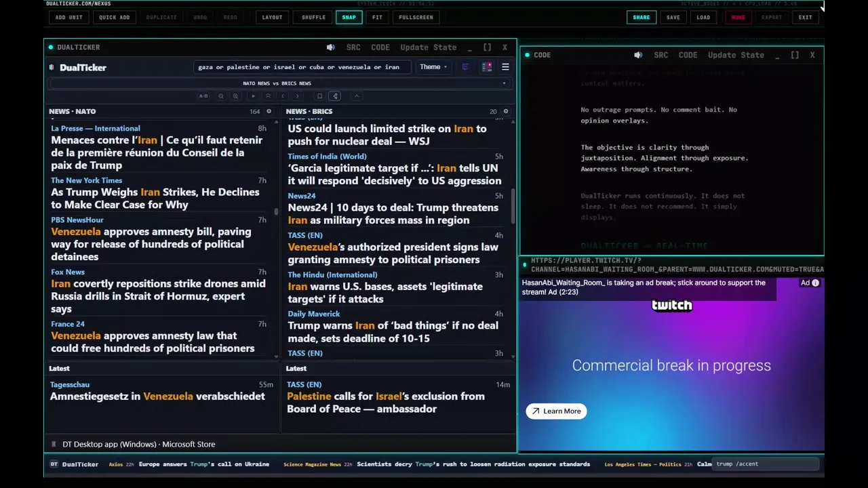Image resolution: width=868 pixels, height=488 pixels.
Task: Open Fox News Iran strike drones headline
Action: [x=158, y=296]
